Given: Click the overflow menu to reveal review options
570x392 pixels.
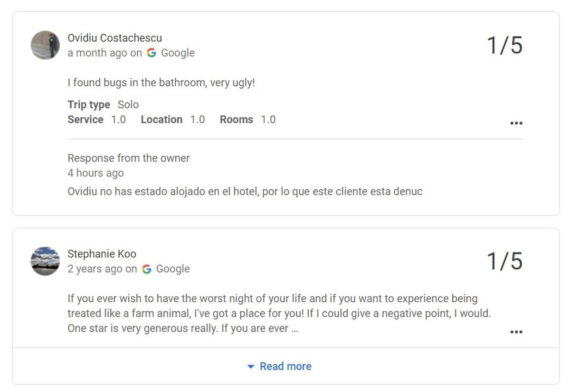Looking at the screenshot, I should pyautogui.click(x=516, y=123).
